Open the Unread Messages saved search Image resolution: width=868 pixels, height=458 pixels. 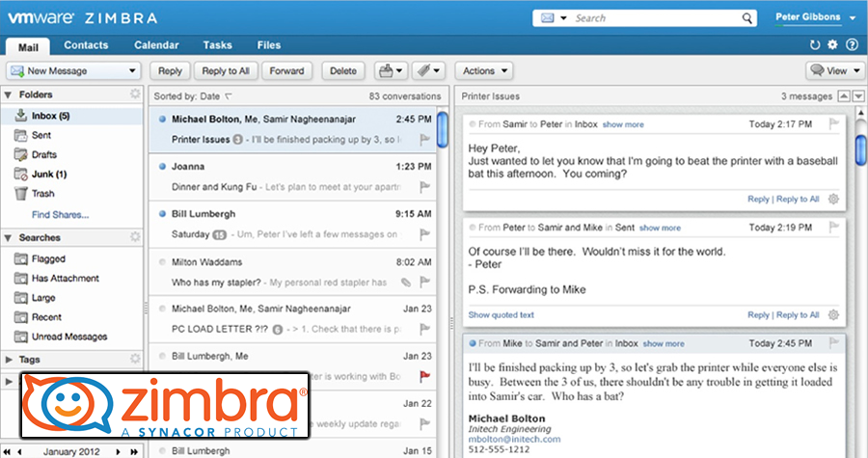click(71, 337)
